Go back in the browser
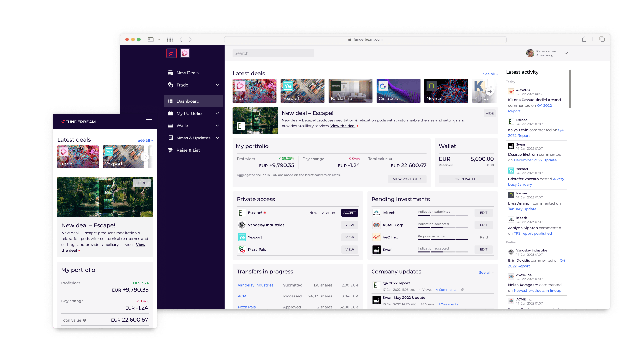The image size is (644, 362). 181,39
